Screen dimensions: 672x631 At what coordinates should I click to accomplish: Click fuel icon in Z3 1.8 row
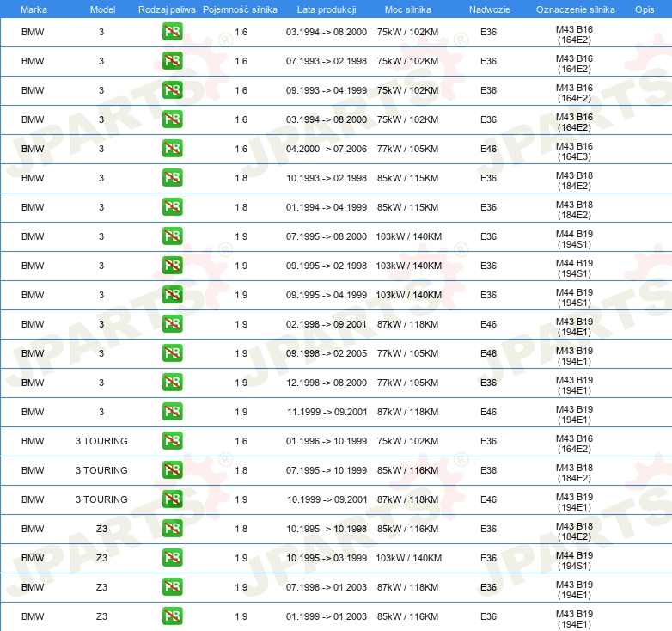click(172, 529)
